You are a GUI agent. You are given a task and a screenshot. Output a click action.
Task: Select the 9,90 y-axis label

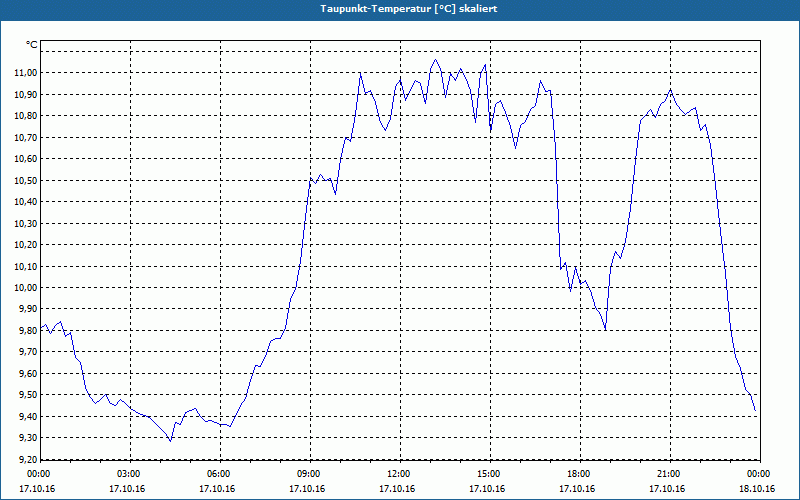[29, 309]
